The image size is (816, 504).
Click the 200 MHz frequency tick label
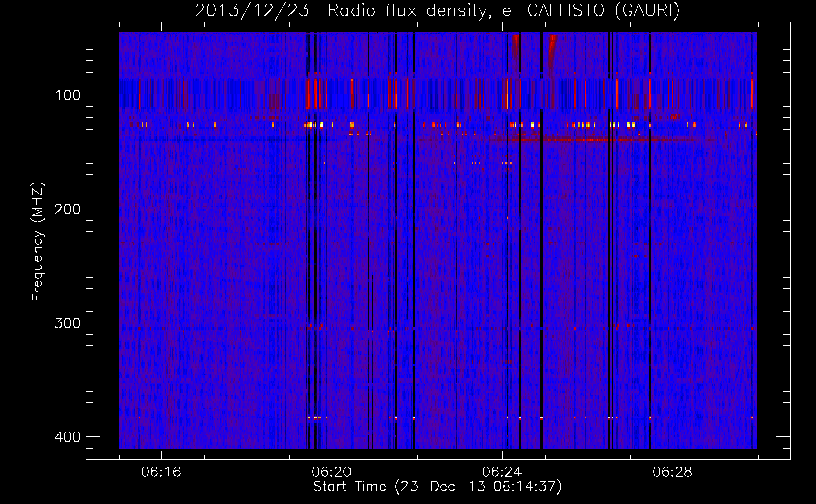68,209
